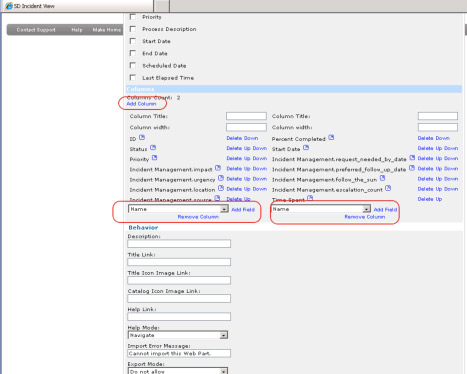Click Up link for Status row

tap(247, 148)
